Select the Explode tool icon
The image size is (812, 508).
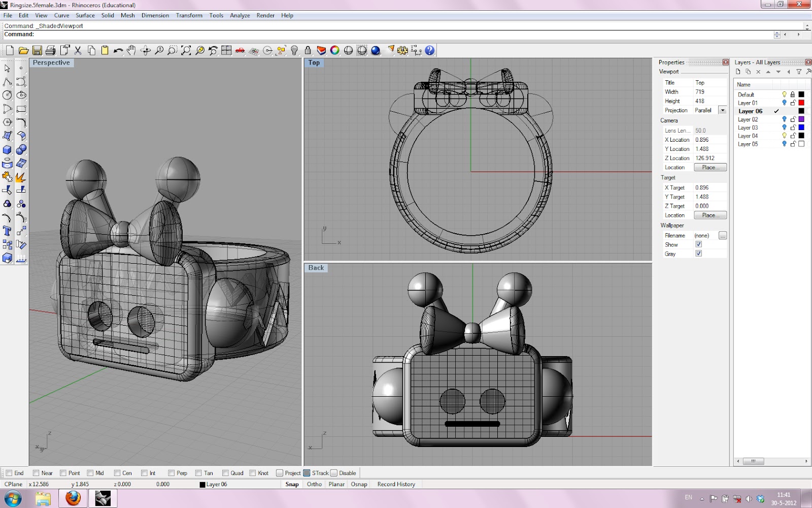pos(20,177)
